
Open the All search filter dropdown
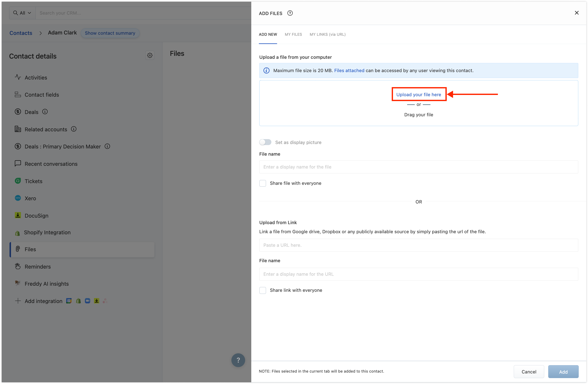click(22, 13)
